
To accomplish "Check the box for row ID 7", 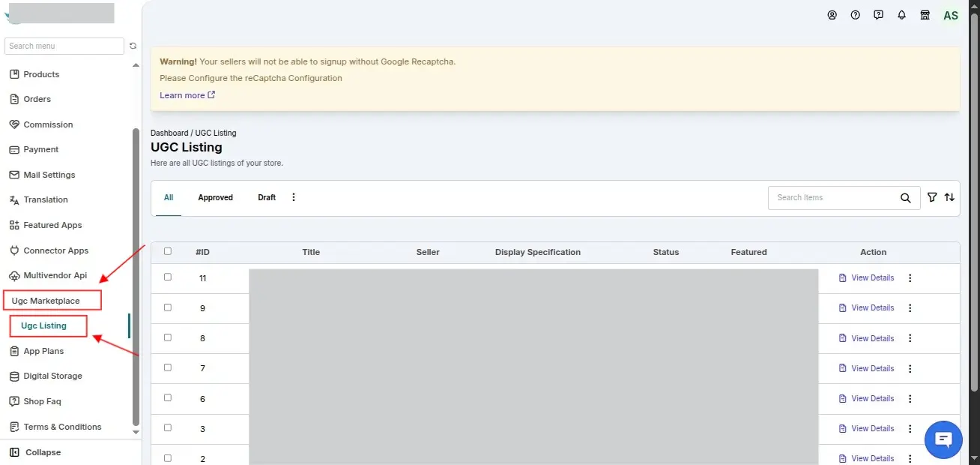I will pyautogui.click(x=168, y=367).
